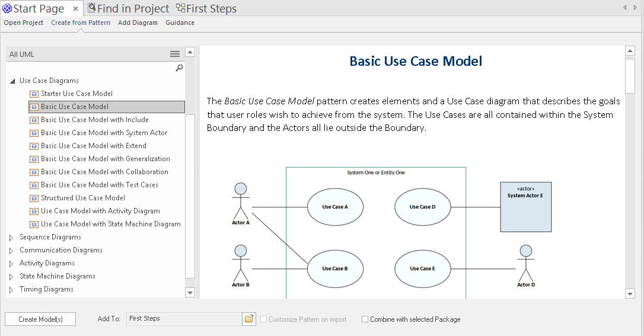This screenshot has height=336, width=644.
Task: Click the Starter Use Case Model pattern icon
Action: click(34, 94)
